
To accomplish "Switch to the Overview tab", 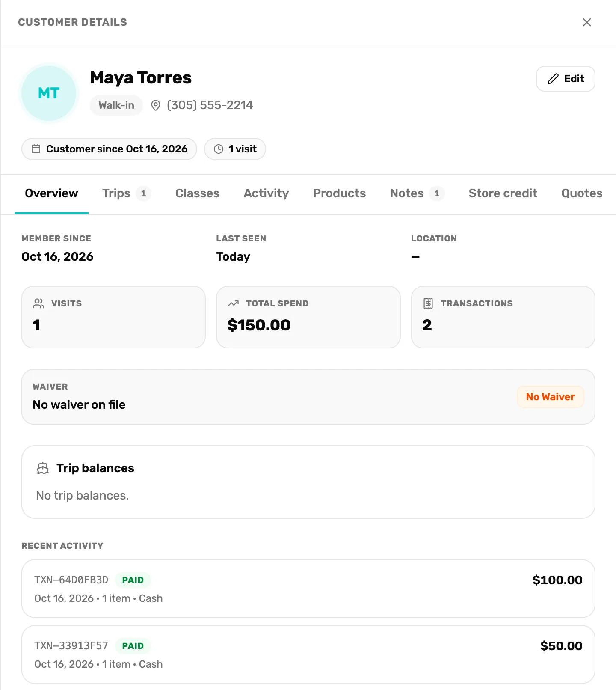I will [51, 193].
